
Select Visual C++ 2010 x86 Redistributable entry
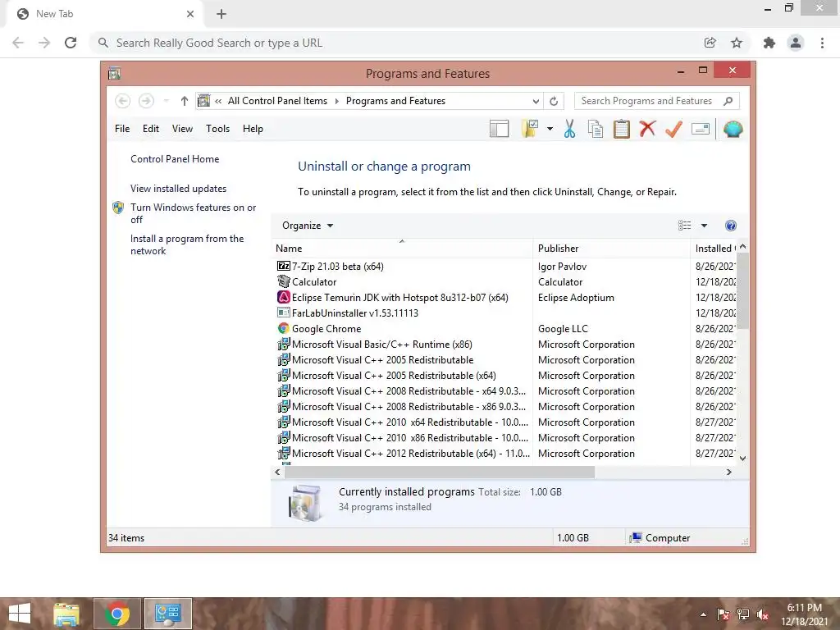pos(410,438)
